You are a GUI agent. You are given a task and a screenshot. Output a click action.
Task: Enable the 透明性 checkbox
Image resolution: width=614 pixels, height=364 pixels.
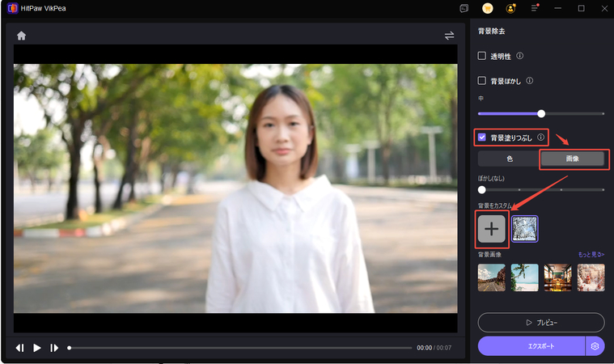coord(481,56)
